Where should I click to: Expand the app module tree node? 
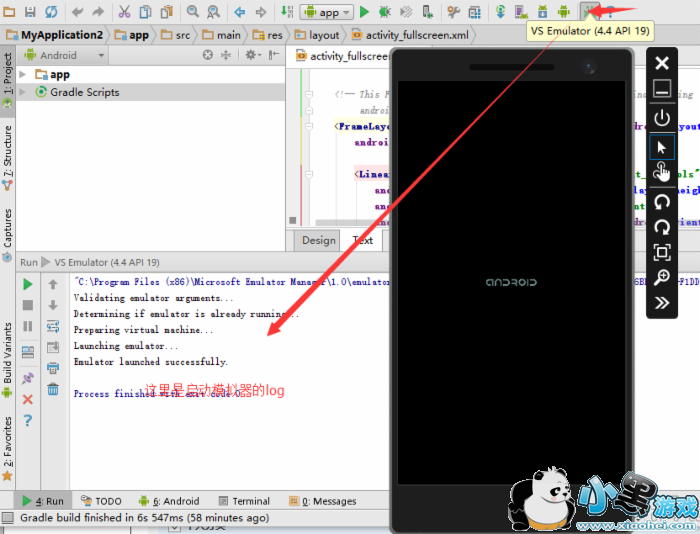25,75
